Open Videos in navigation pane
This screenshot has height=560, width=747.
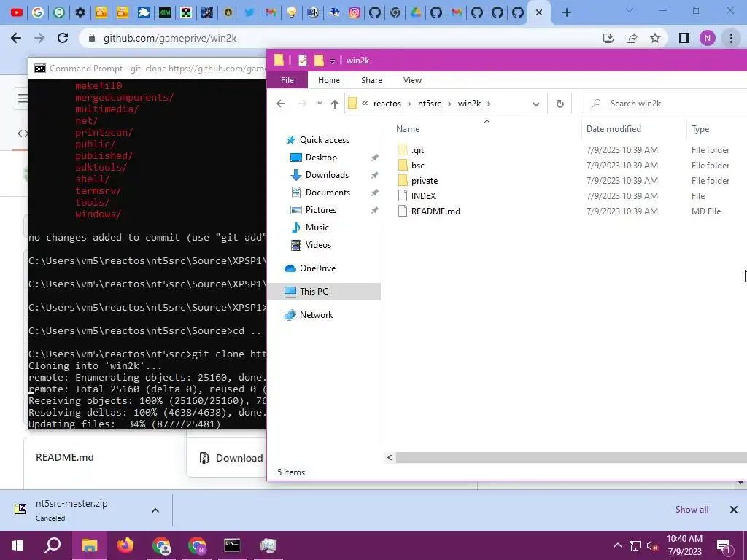pos(318,245)
